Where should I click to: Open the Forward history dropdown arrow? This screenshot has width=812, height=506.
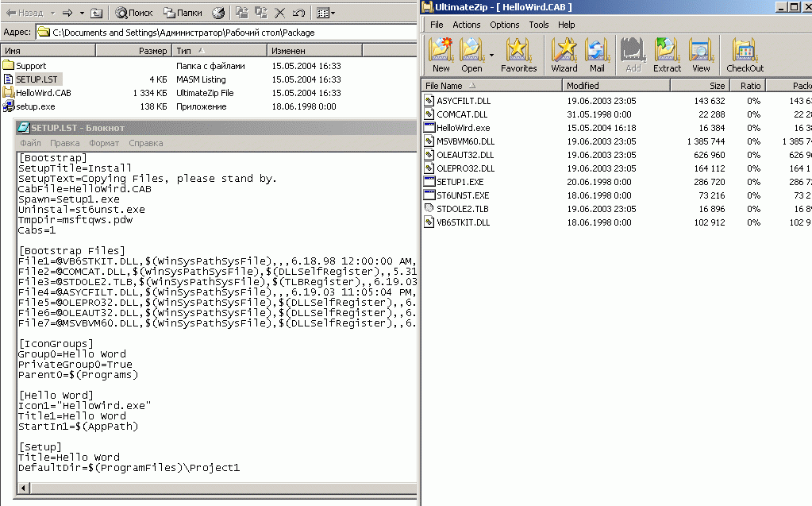pos(82,13)
